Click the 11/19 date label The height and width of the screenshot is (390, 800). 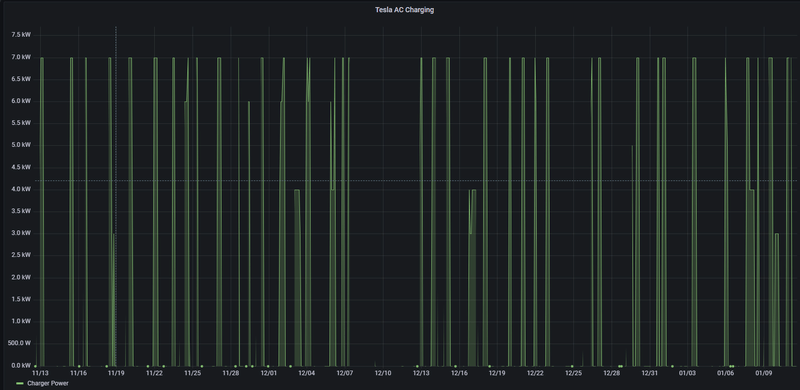coord(116,373)
